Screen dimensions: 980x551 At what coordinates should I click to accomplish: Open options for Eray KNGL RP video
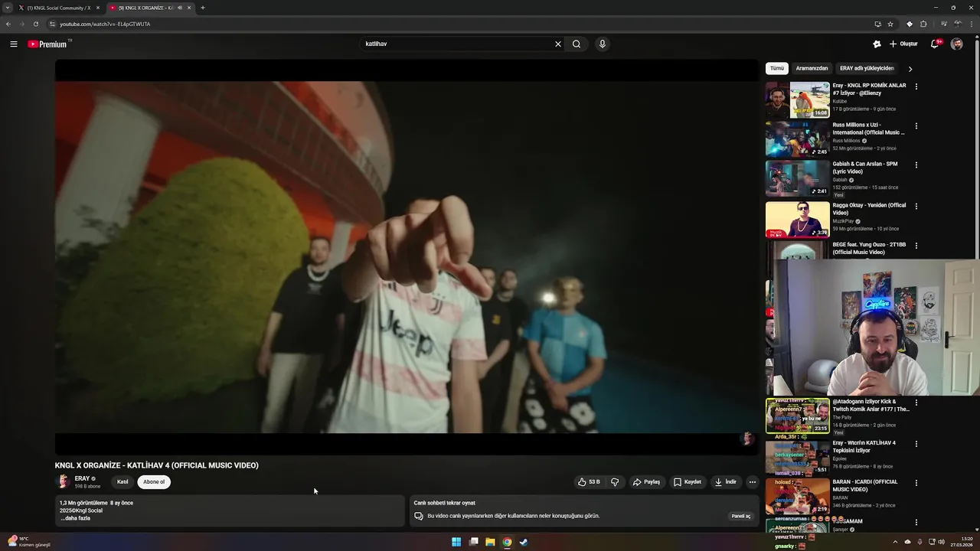click(x=916, y=86)
